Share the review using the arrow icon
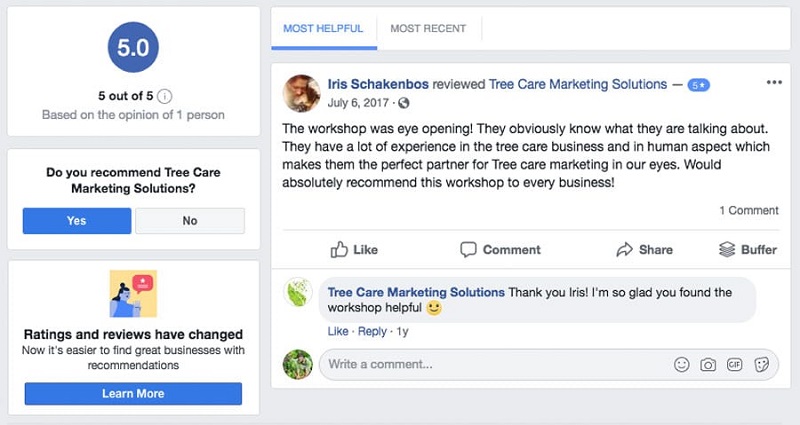The width and height of the screenshot is (800, 425). (x=644, y=249)
